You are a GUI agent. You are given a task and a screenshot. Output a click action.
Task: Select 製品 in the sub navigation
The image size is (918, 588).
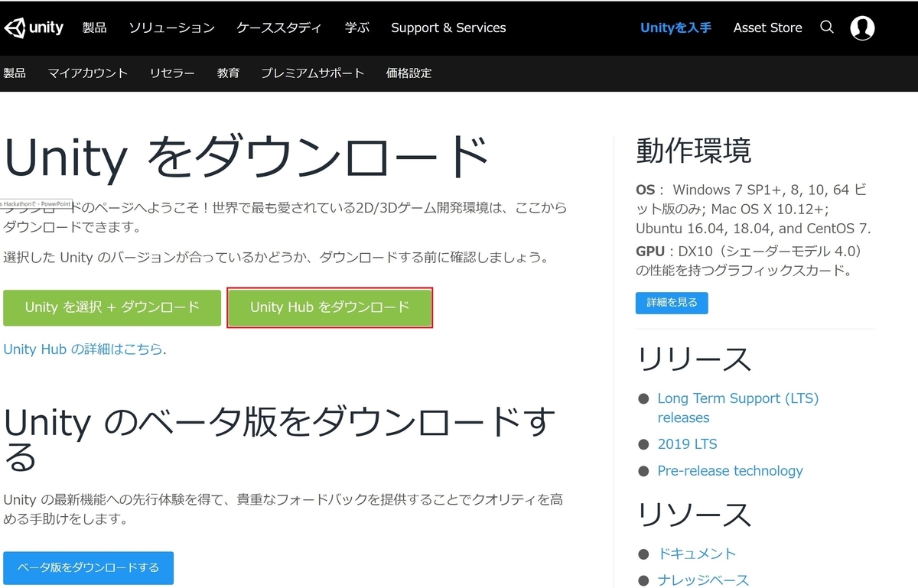click(15, 73)
